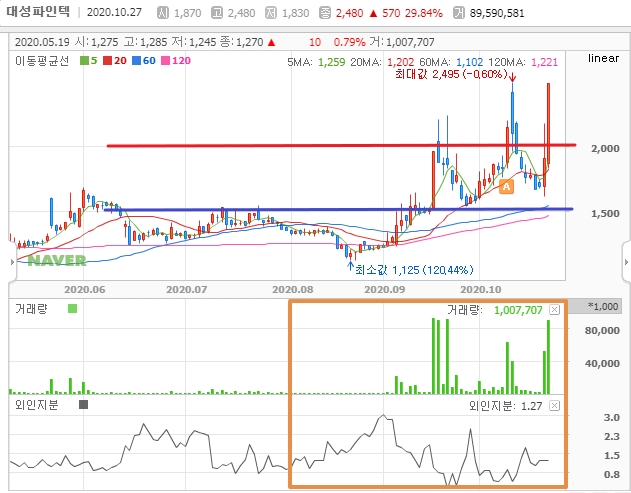Click the 2,000 price axis label
This screenshot has height=493, width=631.
tap(605, 149)
